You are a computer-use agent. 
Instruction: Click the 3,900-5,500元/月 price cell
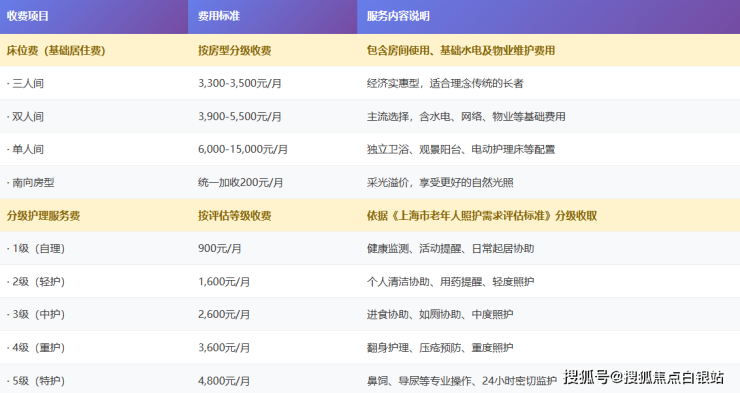[240, 117]
